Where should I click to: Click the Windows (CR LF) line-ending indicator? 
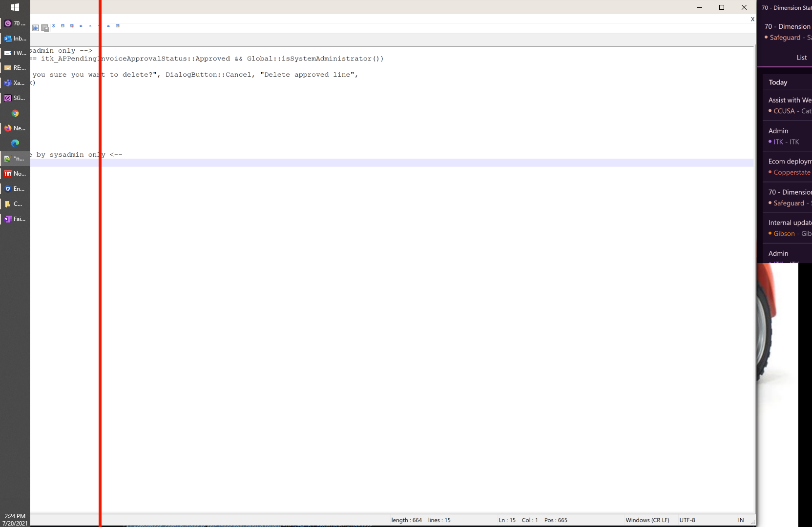(x=647, y=520)
